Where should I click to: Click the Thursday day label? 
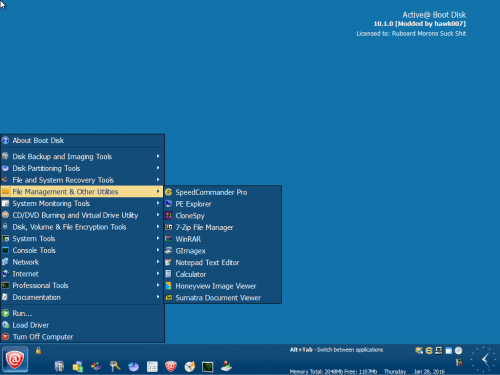(395, 371)
